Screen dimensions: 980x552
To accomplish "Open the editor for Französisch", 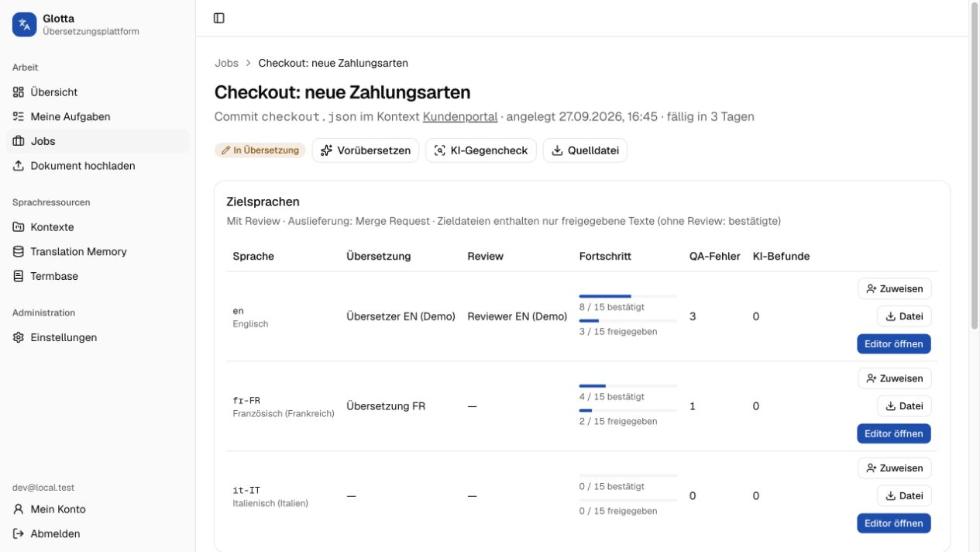I will [894, 433].
